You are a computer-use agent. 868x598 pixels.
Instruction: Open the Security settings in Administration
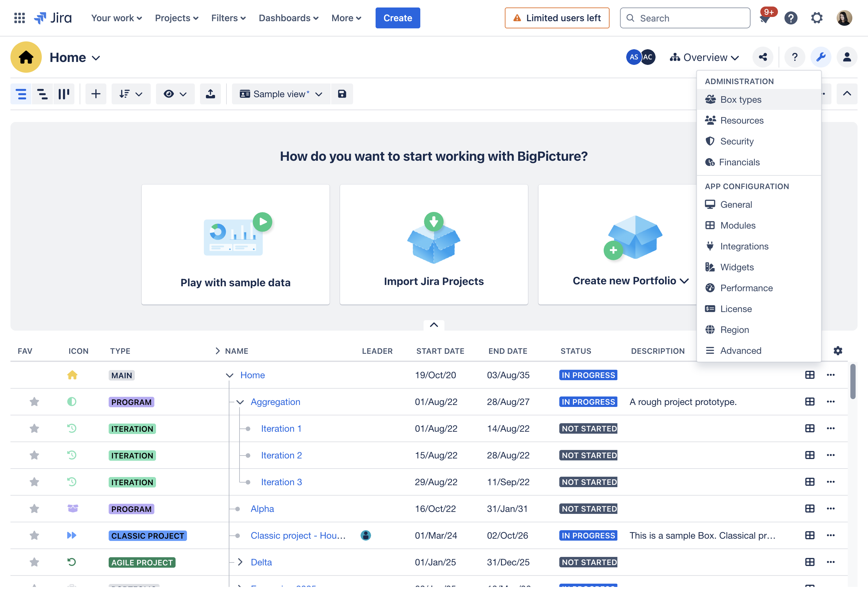coord(737,141)
